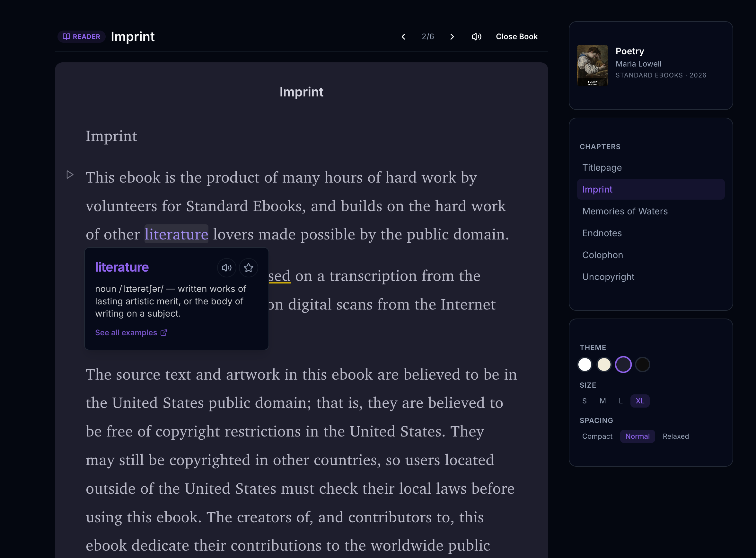
Task: Select the Imprint chapter in the sidebar
Action: [650, 190]
